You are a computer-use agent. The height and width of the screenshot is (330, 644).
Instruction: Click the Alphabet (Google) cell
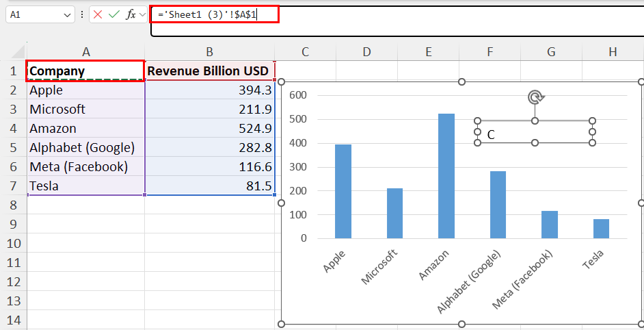click(x=86, y=147)
